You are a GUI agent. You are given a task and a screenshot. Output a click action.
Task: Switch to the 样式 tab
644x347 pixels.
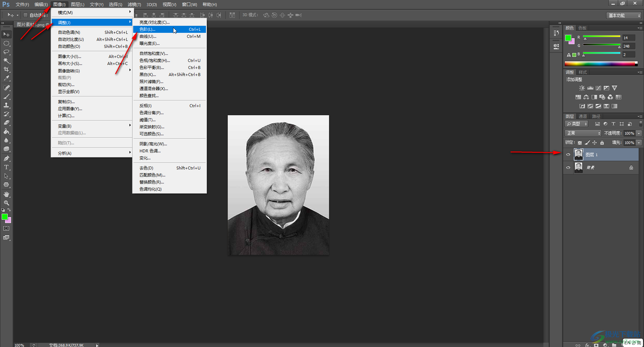[583, 72]
